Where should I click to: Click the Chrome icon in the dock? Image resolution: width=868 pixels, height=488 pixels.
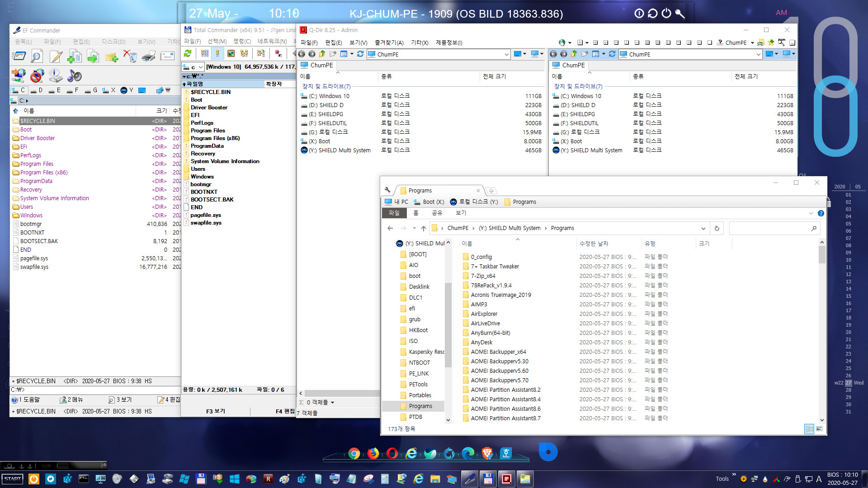(354, 453)
